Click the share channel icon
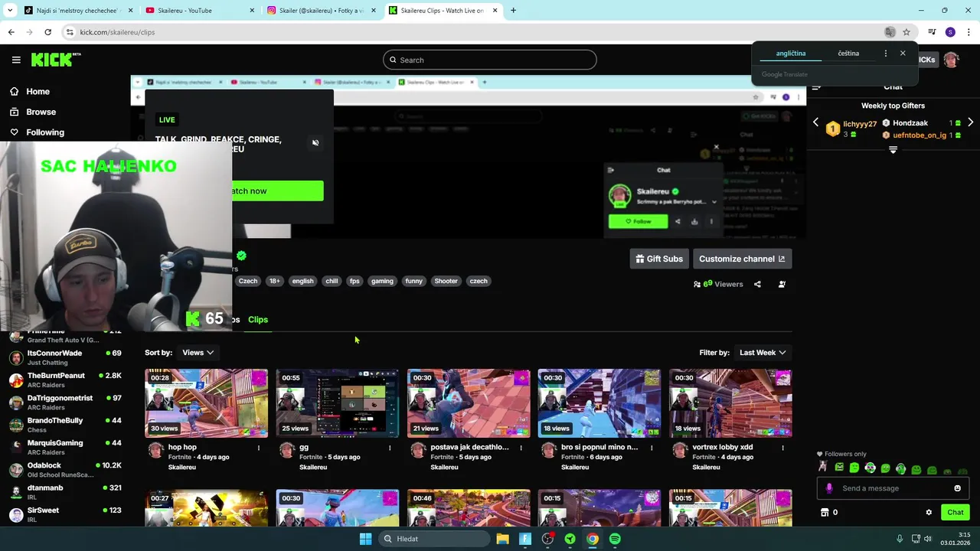Image resolution: width=980 pixels, height=551 pixels. point(757,284)
